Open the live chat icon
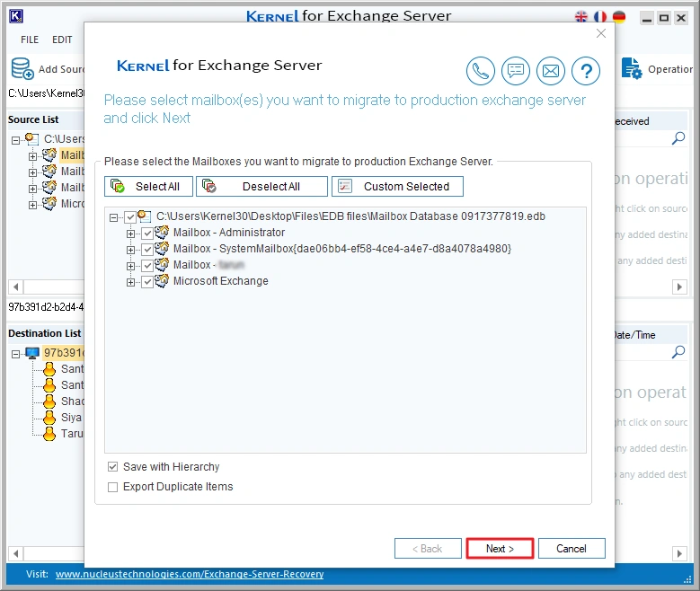The image size is (700, 591). click(x=516, y=71)
